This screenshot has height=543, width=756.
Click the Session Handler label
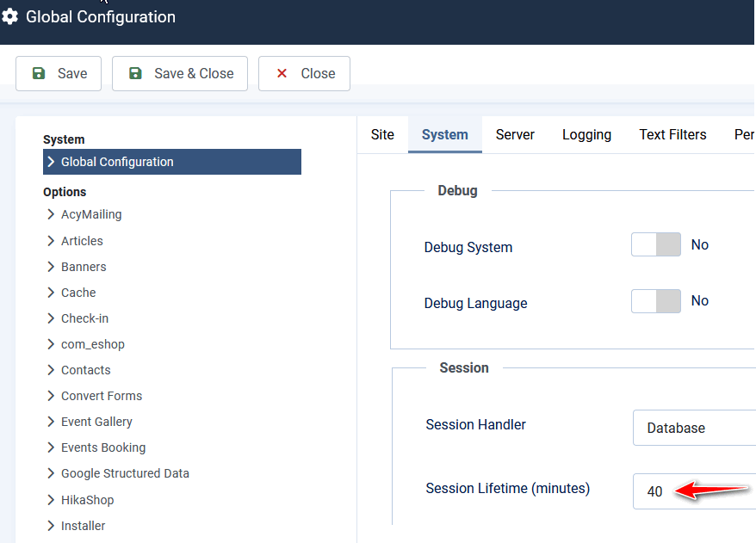[x=475, y=424]
